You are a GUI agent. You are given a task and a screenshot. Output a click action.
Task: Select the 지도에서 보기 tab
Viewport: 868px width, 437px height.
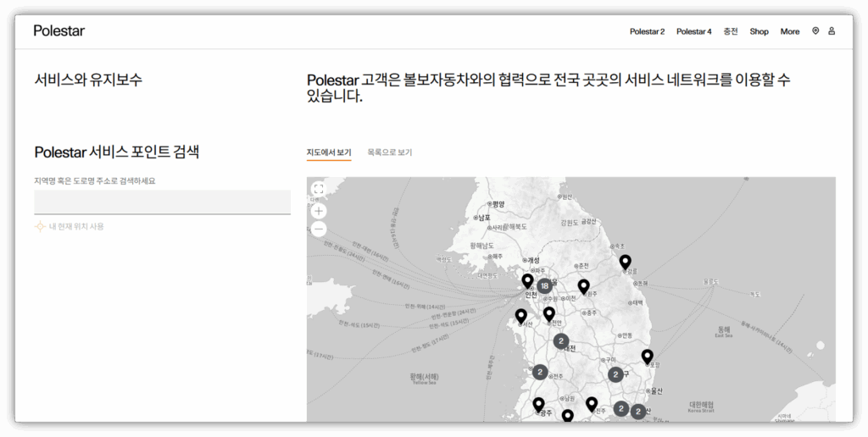click(x=329, y=152)
